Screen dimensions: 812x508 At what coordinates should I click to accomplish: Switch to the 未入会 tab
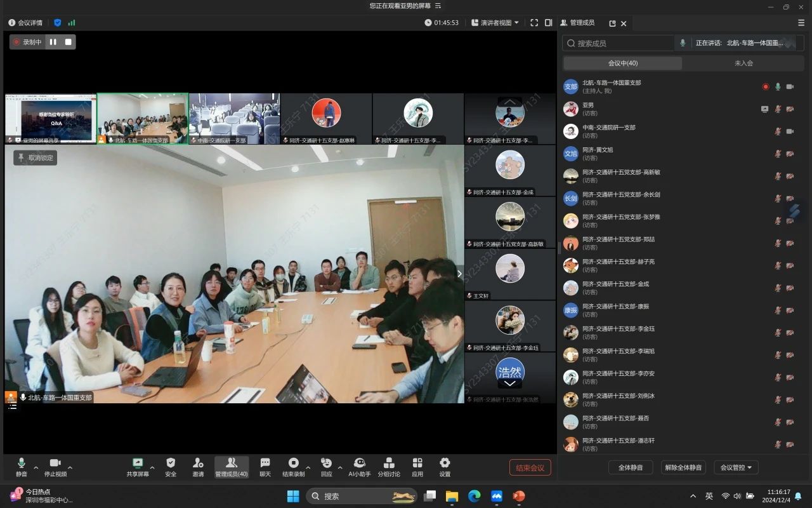pyautogui.click(x=743, y=63)
